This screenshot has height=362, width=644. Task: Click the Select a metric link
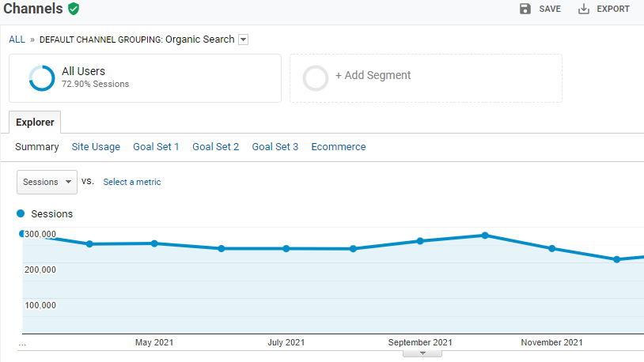coord(131,182)
